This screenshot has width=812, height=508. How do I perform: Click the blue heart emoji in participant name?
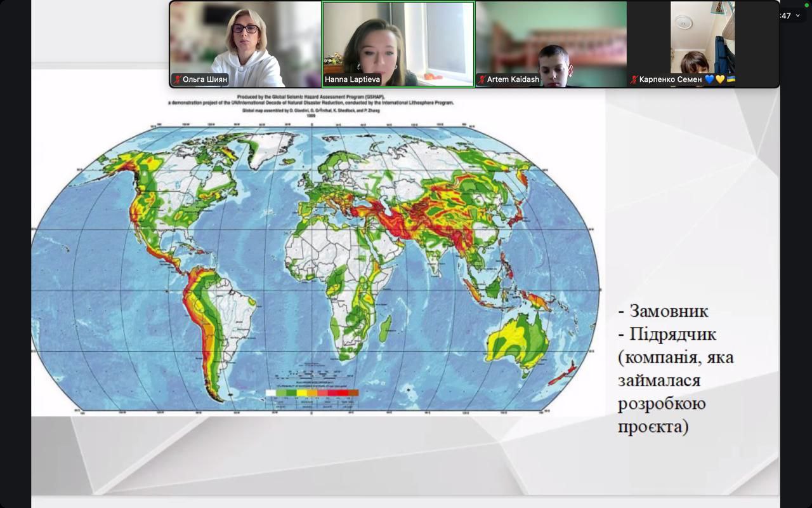[x=709, y=79]
